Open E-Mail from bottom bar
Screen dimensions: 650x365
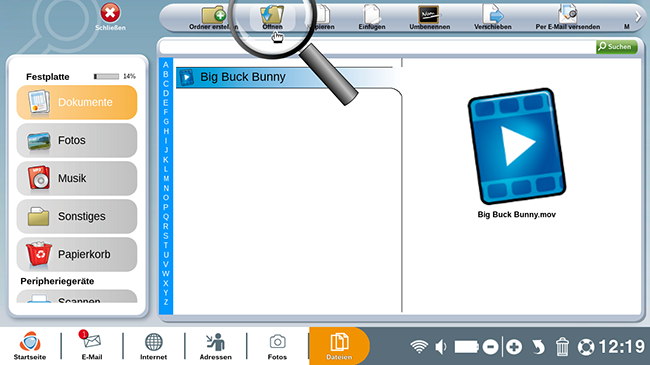pos(92,346)
